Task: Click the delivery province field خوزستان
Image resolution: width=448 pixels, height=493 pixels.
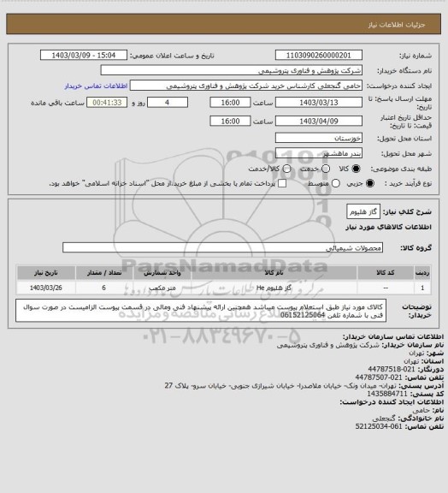Action: pyautogui.click(x=319, y=138)
